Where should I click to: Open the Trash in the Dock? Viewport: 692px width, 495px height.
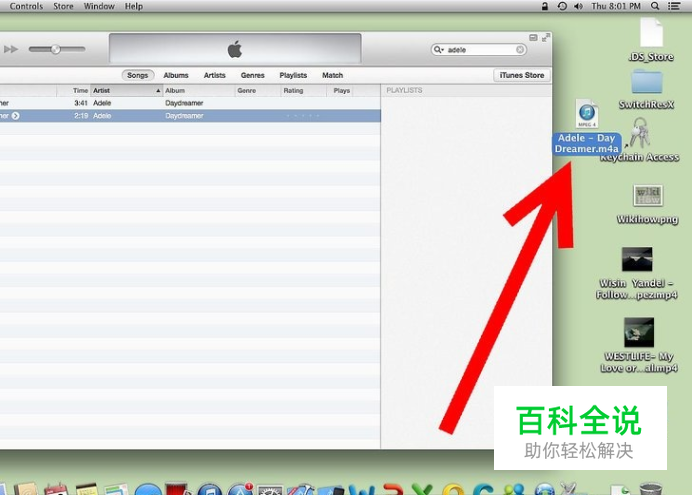coord(650,489)
